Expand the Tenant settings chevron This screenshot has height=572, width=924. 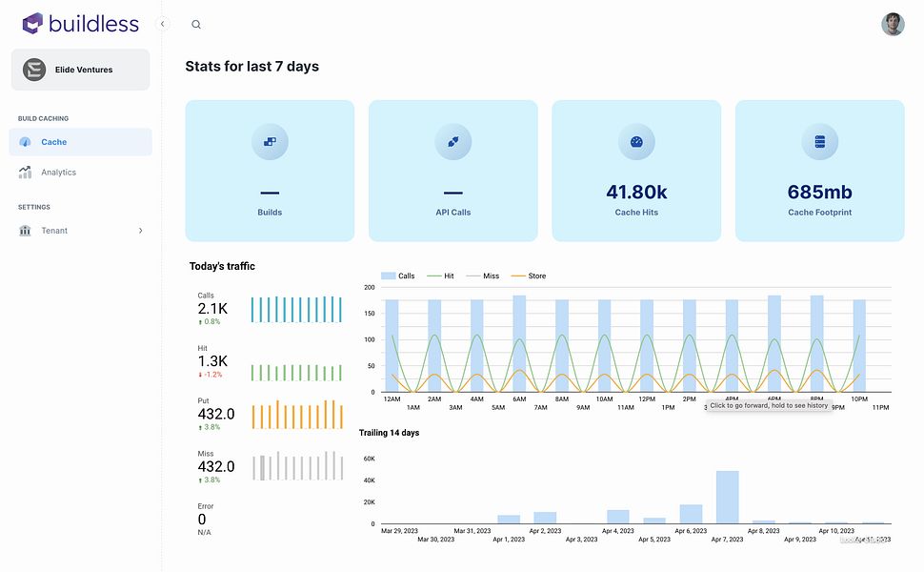click(x=140, y=231)
